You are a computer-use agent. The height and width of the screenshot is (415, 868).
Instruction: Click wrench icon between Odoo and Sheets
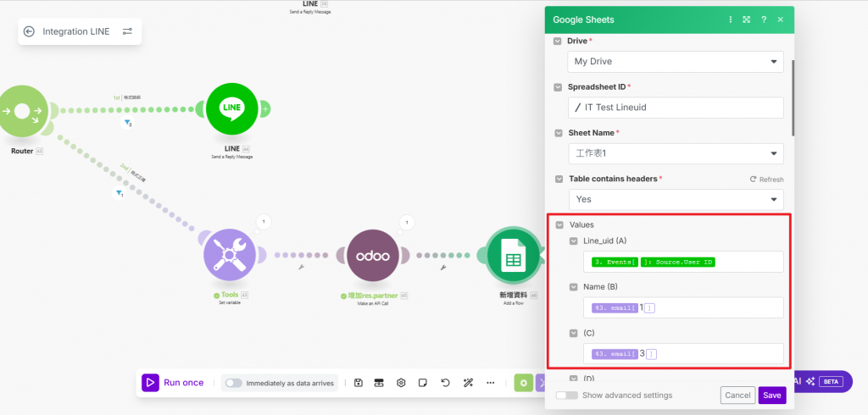click(442, 268)
